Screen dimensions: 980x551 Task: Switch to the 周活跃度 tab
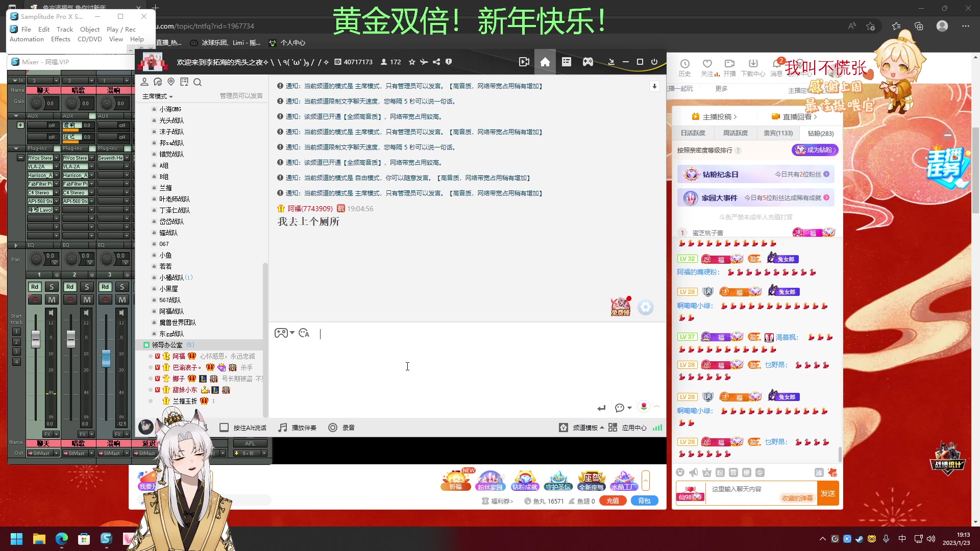click(736, 133)
